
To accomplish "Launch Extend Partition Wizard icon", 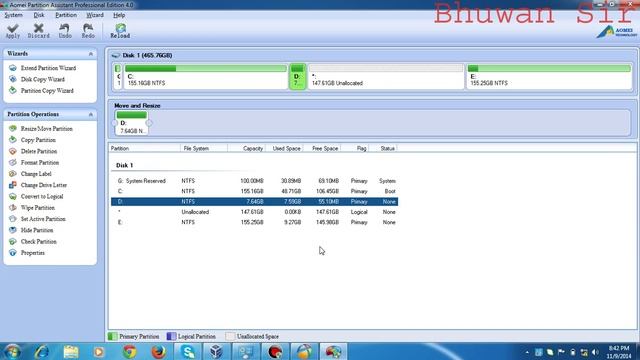I will [x=13, y=68].
